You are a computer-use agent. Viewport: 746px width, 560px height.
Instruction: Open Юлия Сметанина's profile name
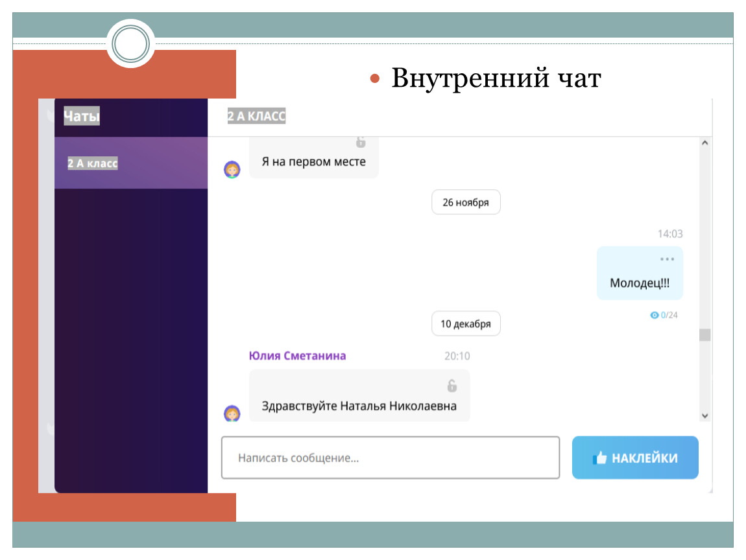[297, 356]
